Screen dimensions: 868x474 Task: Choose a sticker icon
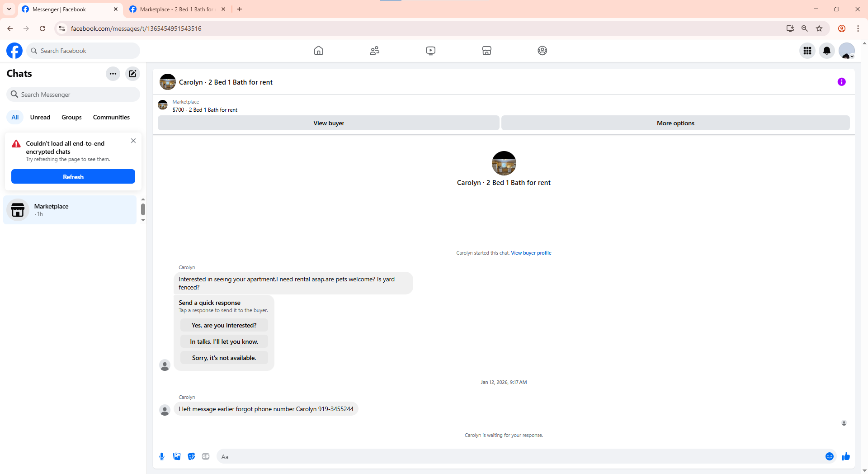(191, 457)
